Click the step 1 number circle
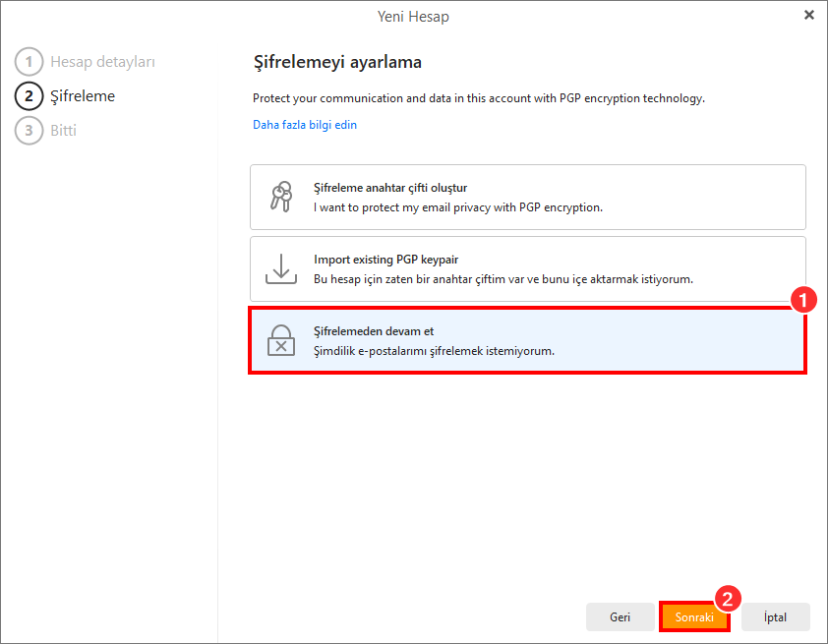828x644 pixels. point(29,62)
